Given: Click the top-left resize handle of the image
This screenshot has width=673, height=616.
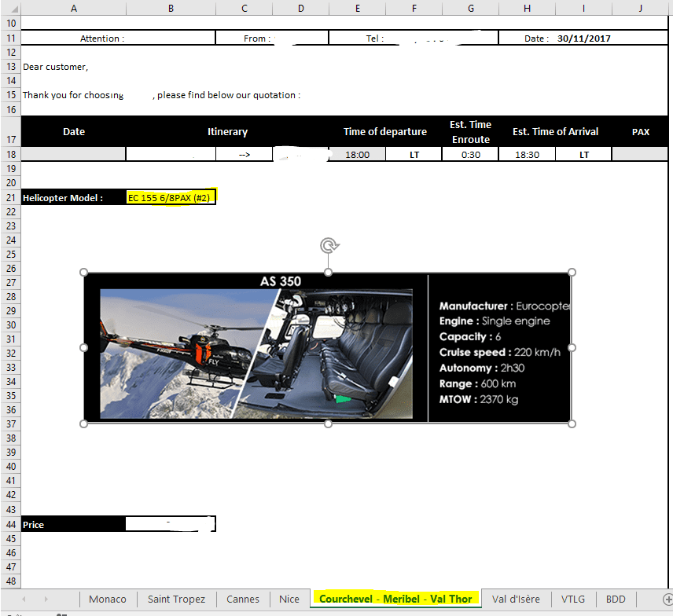Looking at the screenshot, I should tap(84, 273).
